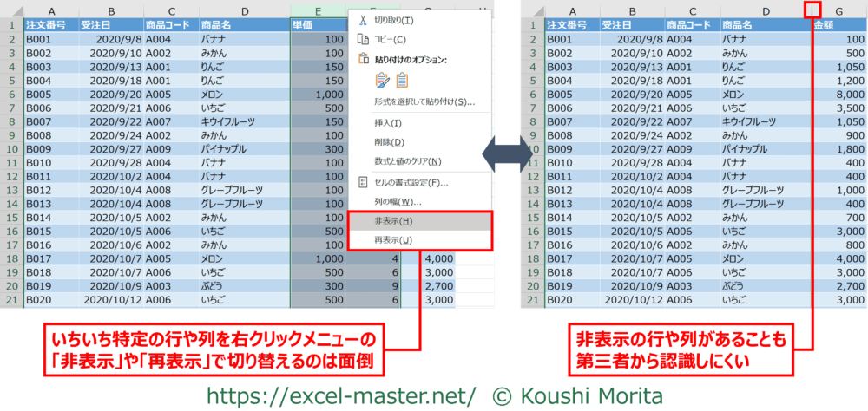The image size is (868, 411).
Task: Click the scissors Cut icon in context menu
Action: pyautogui.click(x=364, y=20)
